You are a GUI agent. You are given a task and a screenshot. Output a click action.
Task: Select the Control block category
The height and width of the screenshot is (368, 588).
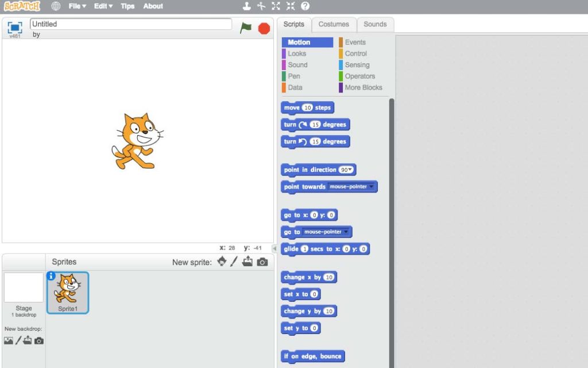click(356, 53)
